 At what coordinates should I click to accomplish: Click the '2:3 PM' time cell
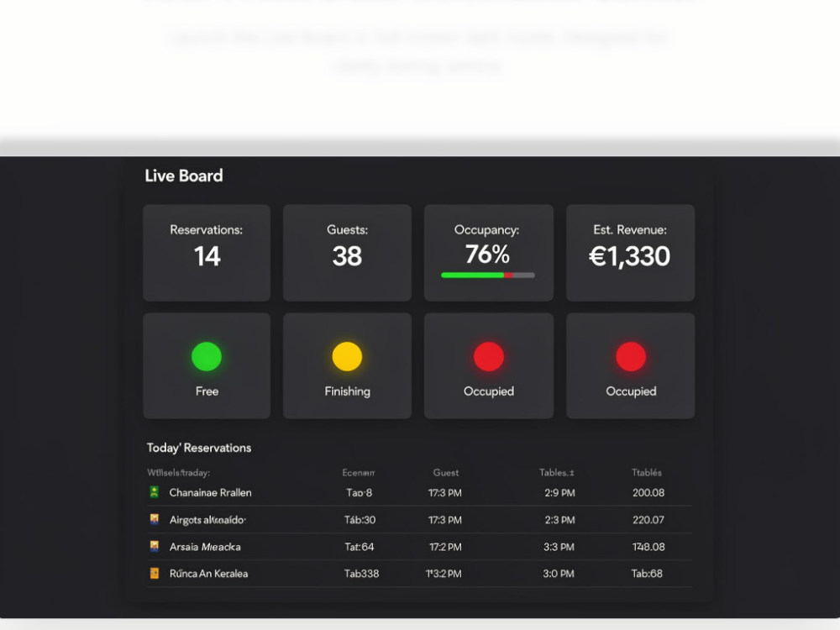(x=559, y=520)
